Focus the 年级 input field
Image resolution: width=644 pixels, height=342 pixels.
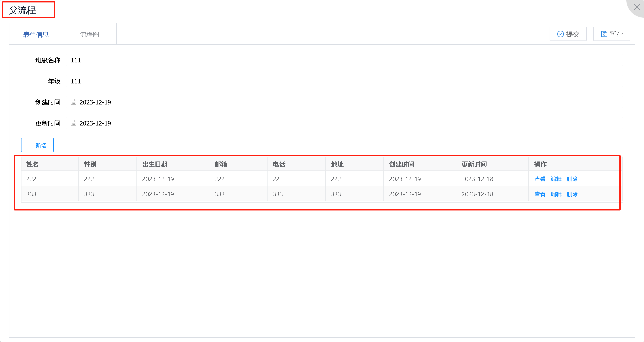click(344, 81)
